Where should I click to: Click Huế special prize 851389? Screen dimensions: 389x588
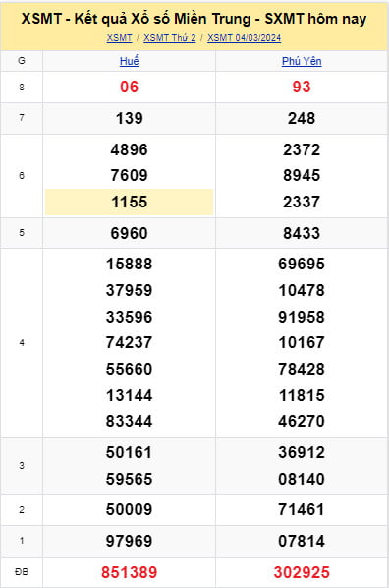click(x=130, y=572)
